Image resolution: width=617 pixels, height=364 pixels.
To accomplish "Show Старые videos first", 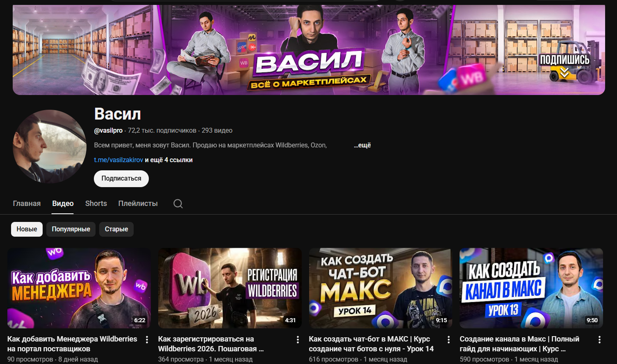I will pos(116,229).
